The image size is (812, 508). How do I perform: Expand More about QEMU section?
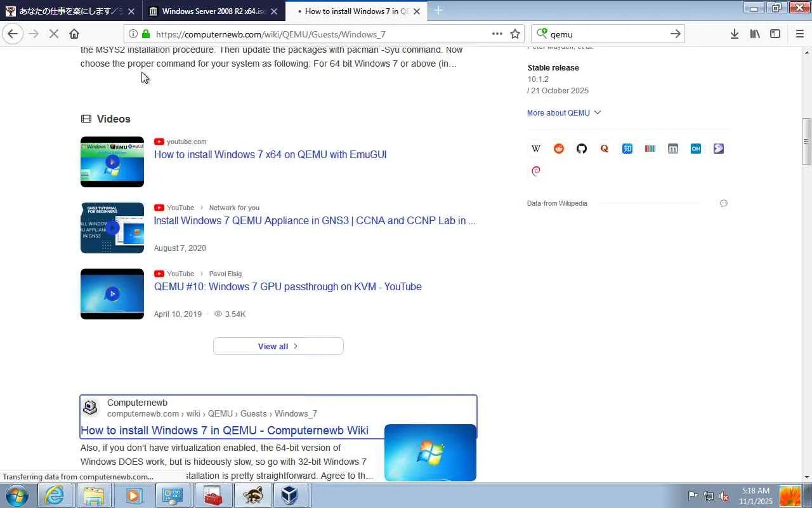(x=564, y=113)
